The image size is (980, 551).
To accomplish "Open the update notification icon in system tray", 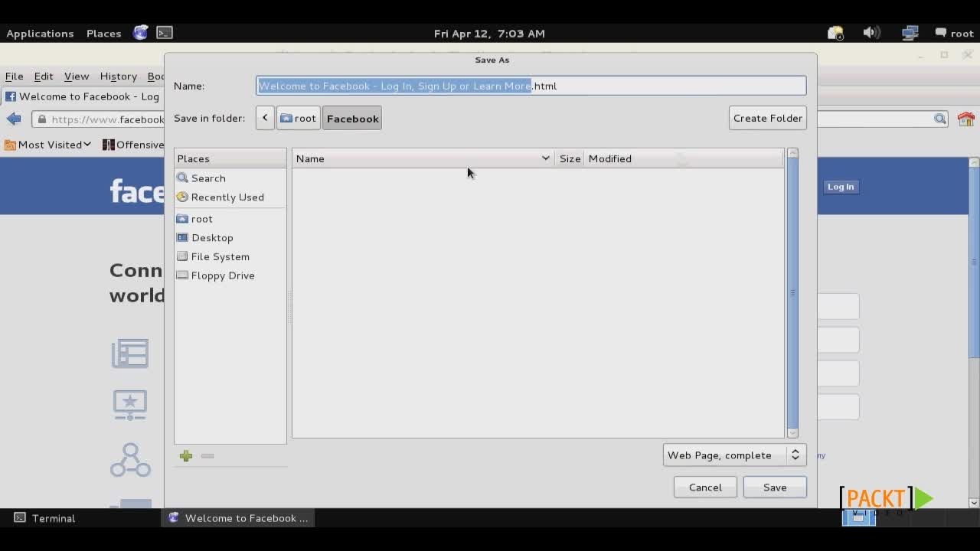I will pyautogui.click(x=835, y=33).
